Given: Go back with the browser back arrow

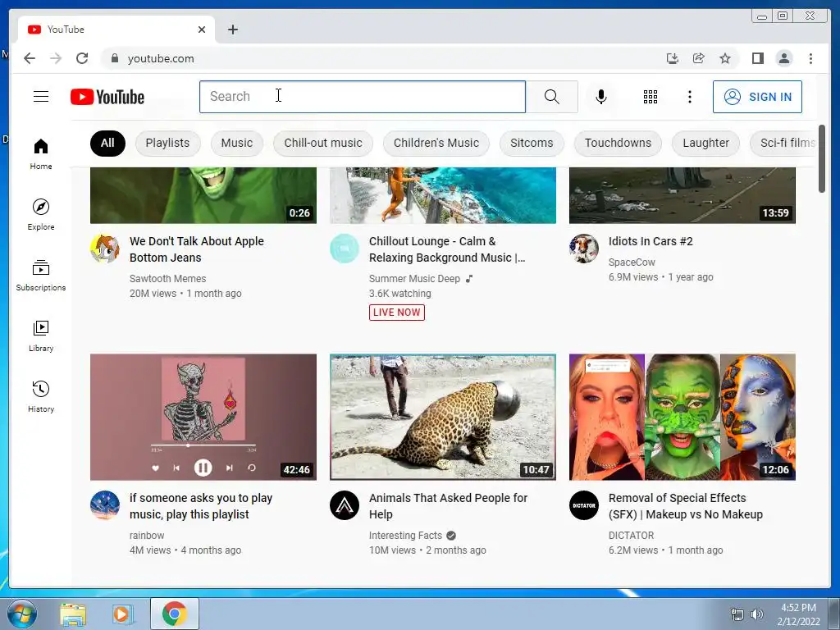Looking at the screenshot, I should 30,58.
